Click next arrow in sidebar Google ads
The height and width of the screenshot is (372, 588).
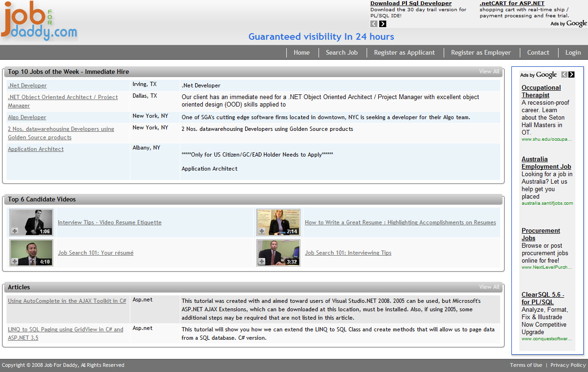coord(571,75)
